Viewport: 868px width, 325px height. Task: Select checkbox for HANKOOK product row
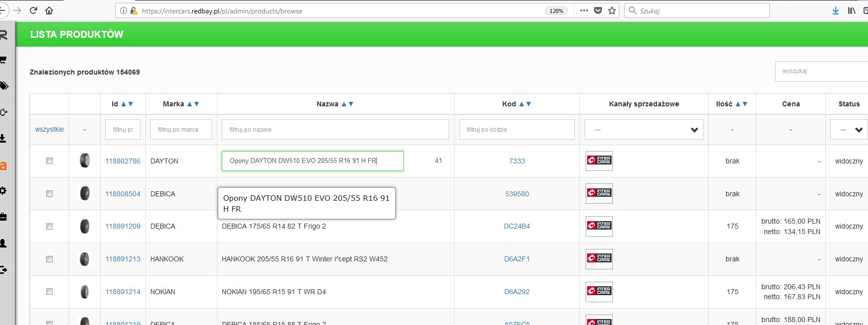(x=49, y=259)
